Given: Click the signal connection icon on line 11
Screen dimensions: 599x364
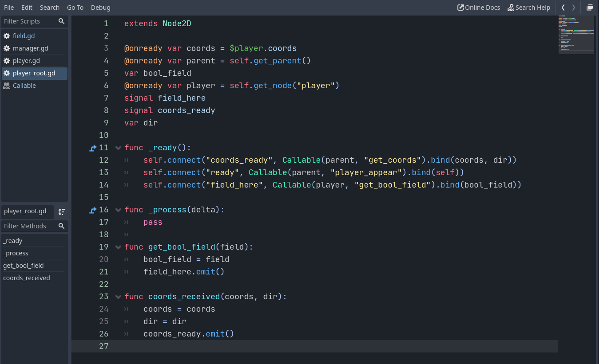Looking at the screenshot, I should [93, 148].
